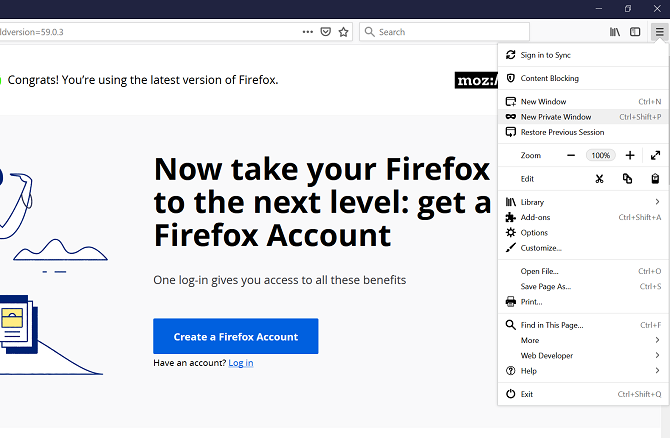Click the Create a Firefox Account button
The image size is (670, 438).
coord(236,336)
